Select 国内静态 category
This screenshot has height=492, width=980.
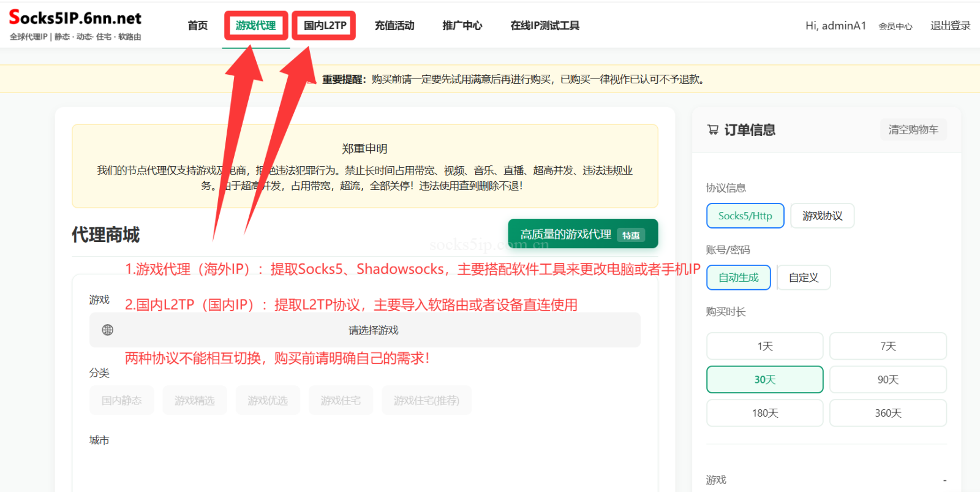tap(121, 400)
